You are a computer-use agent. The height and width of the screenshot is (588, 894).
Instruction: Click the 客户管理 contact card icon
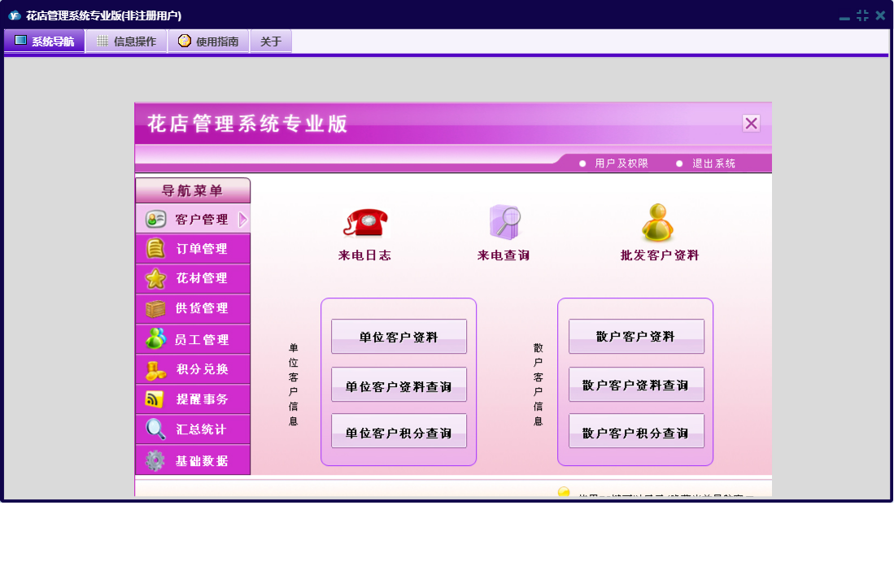(155, 220)
